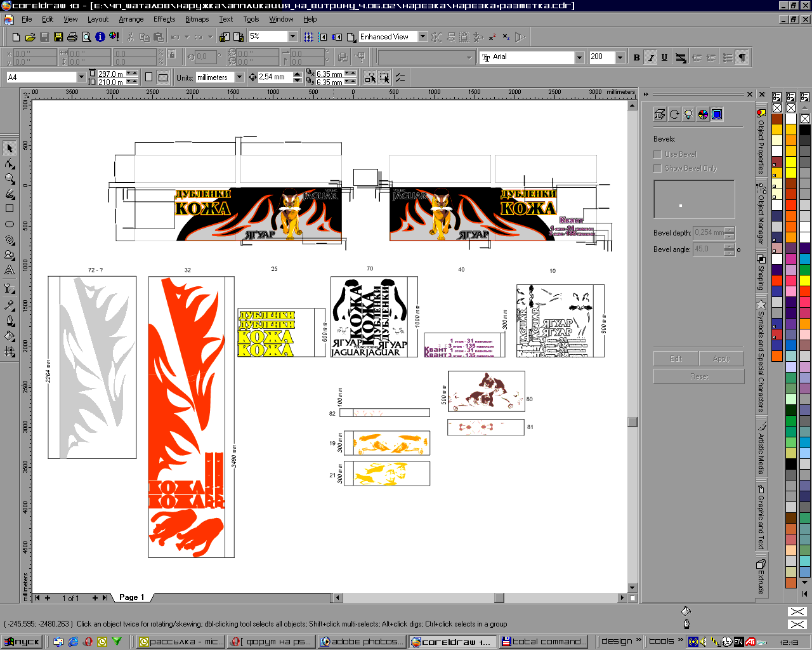Select the Freehand tool
The image size is (812, 650).
(x=10, y=194)
